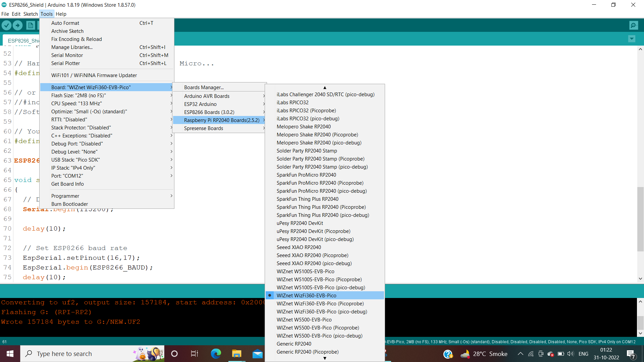Select WIZnet WizFi360-EVB-Pico (Picoprobe) board

[320, 304]
